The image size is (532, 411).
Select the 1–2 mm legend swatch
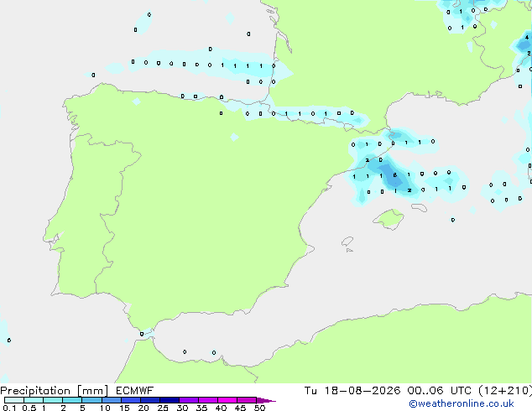[x=53, y=400]
